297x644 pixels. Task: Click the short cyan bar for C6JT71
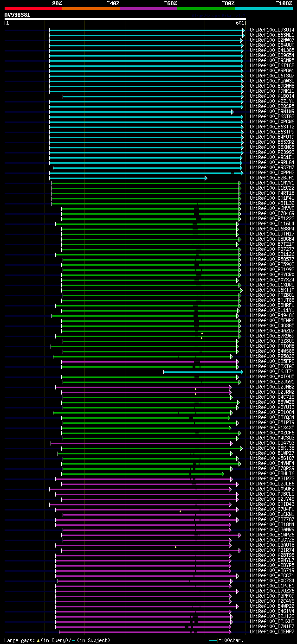(x=203, y=372)
